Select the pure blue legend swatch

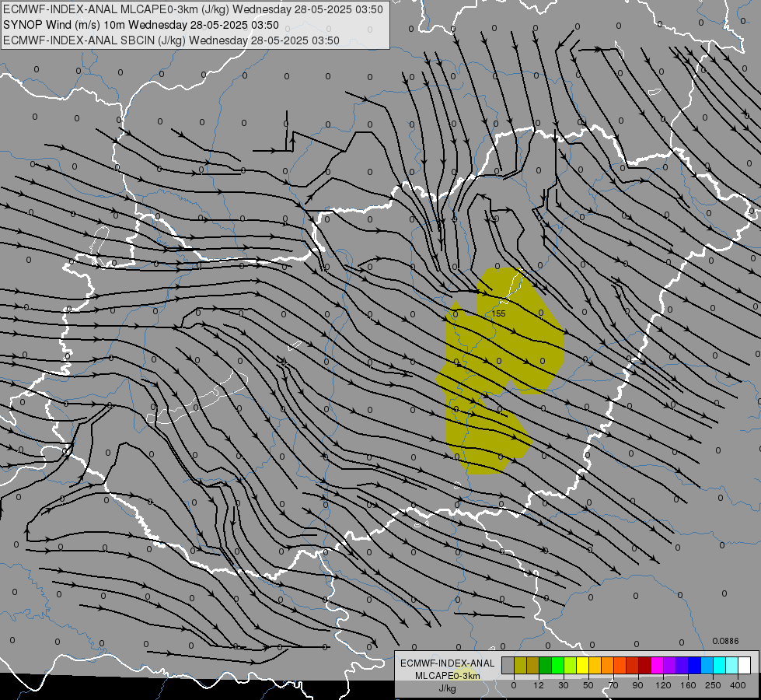(x=694, y=665)
